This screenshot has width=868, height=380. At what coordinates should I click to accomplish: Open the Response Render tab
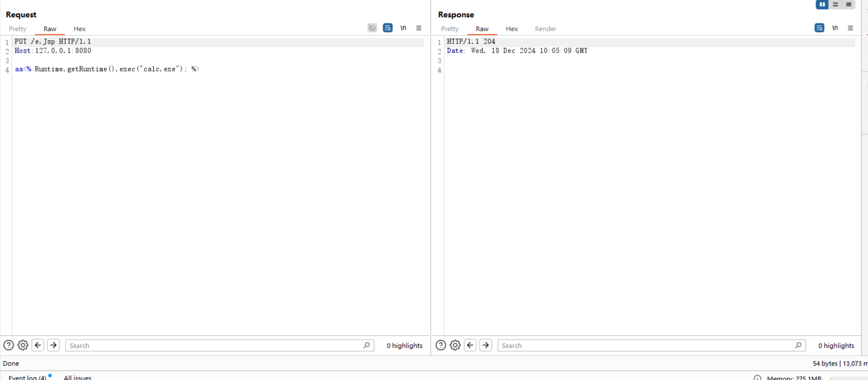click(x=546, y=29)
